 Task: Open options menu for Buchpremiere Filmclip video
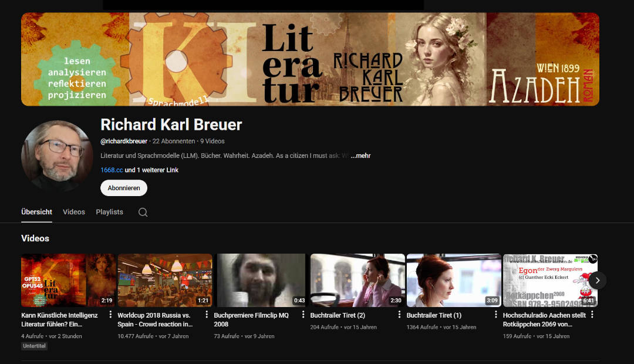tap(303, 315)
